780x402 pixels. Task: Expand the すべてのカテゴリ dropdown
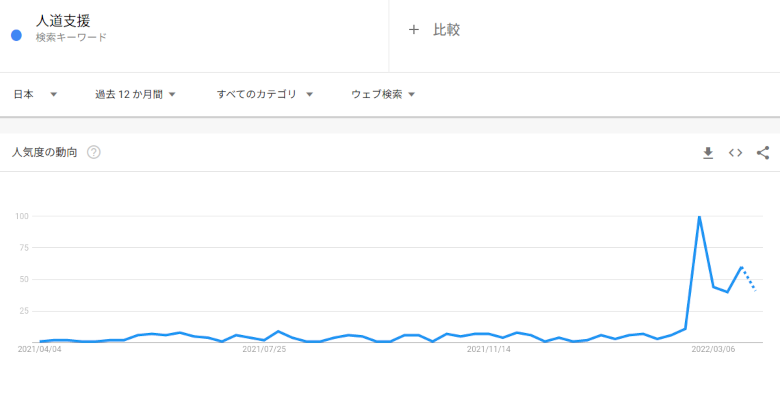point(265,95)
